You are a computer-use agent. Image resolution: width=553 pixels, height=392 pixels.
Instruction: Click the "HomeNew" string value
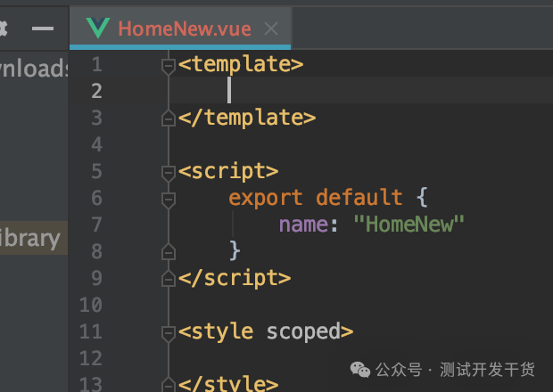(409, 224)
